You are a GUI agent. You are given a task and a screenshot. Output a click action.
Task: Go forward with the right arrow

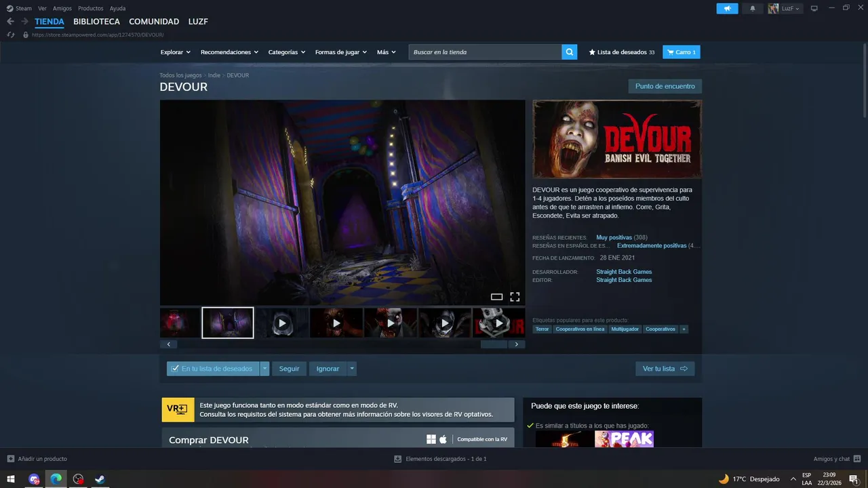pos(24,22)
